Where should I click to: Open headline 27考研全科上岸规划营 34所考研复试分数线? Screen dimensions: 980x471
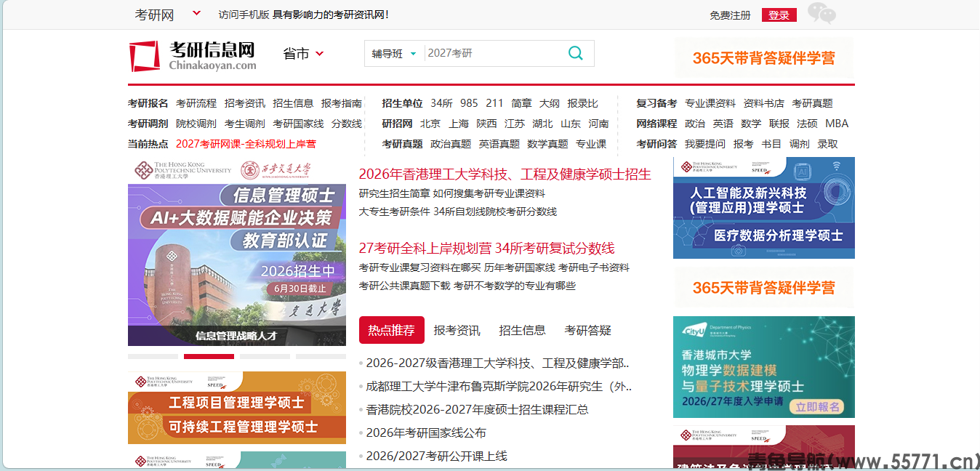(486, 249)
